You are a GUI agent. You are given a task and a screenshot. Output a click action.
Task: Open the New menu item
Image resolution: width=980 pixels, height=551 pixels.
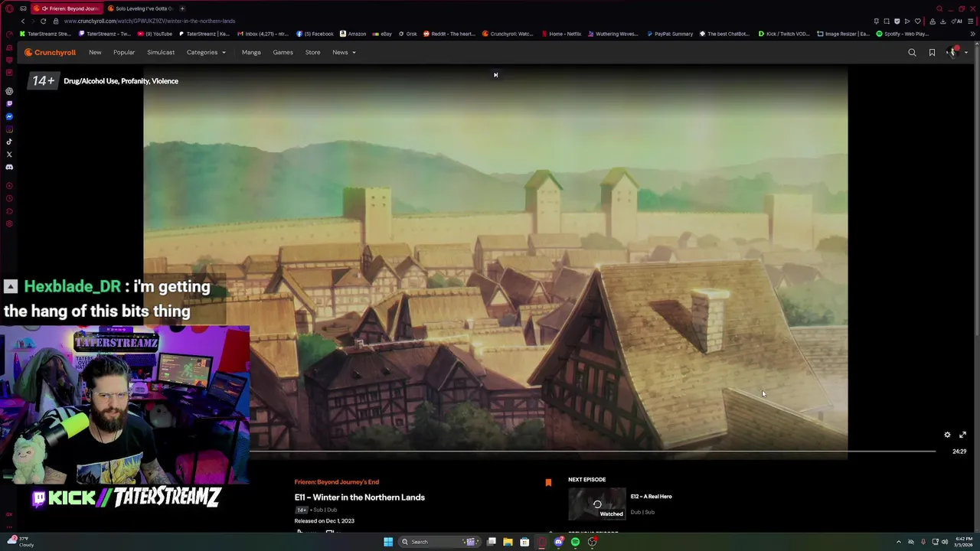click(95, 53)
